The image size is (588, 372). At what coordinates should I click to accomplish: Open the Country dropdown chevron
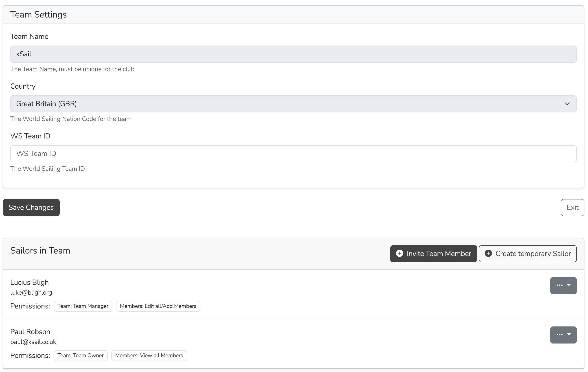pyautogui.click(x=567, y=104)
